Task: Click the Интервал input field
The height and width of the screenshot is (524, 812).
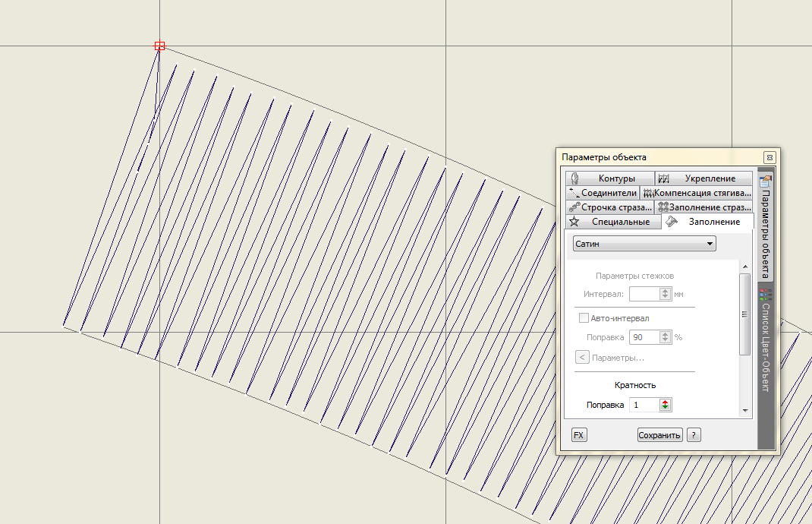Action: coord(644,294)
